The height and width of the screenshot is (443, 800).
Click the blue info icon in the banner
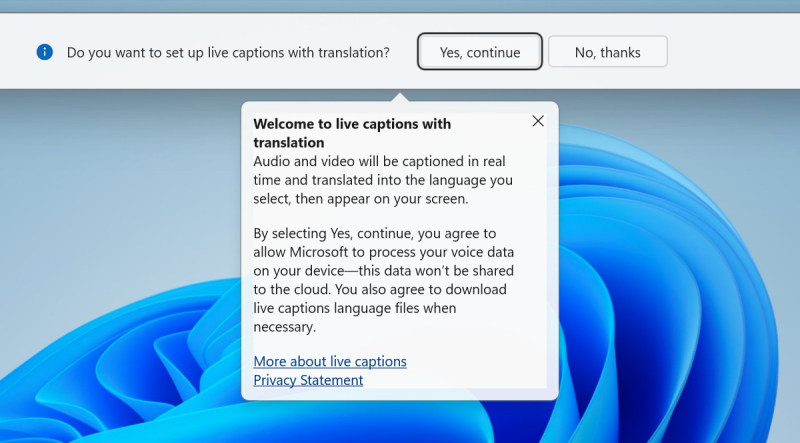tap(44, 52)
